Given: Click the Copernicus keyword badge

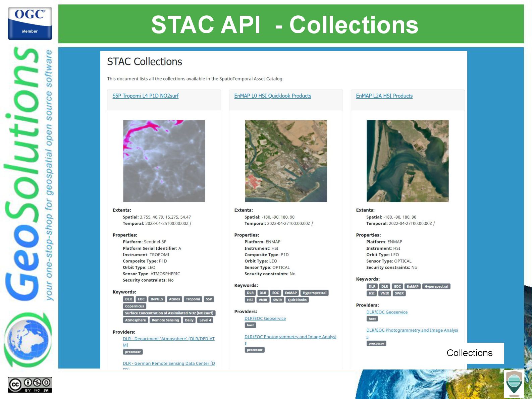Looking at the screenshot, I should 135,306.
